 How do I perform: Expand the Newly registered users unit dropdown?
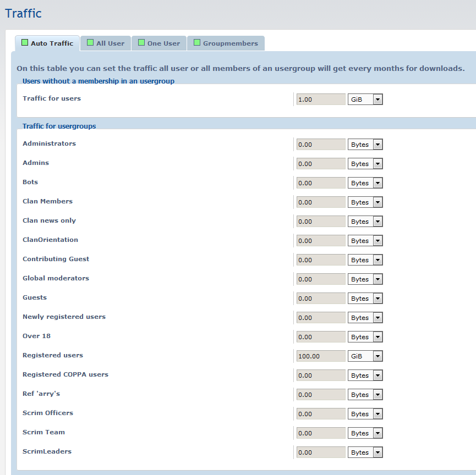pos(365,318)
